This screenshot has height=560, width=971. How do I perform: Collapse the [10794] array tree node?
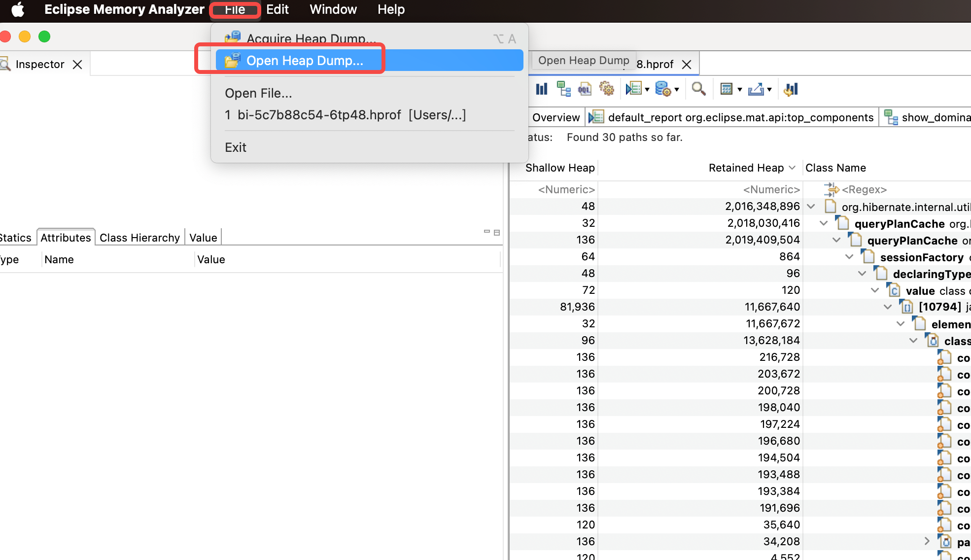[888, 307]
